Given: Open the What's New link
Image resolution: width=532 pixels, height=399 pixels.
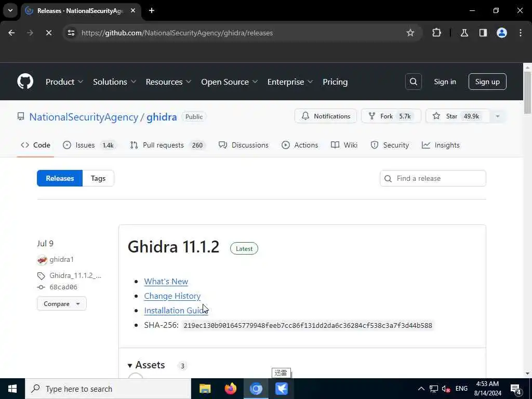Looking at the screenshot, I should [166, 281].
